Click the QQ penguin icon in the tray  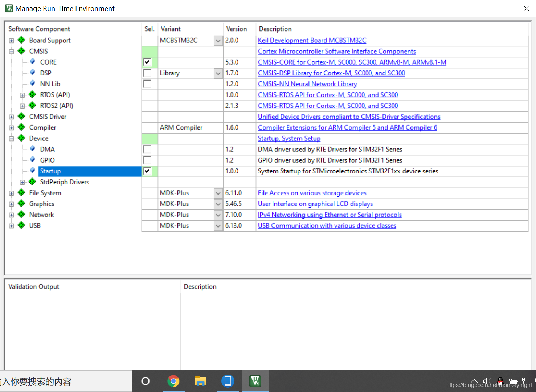click(500, 381)
